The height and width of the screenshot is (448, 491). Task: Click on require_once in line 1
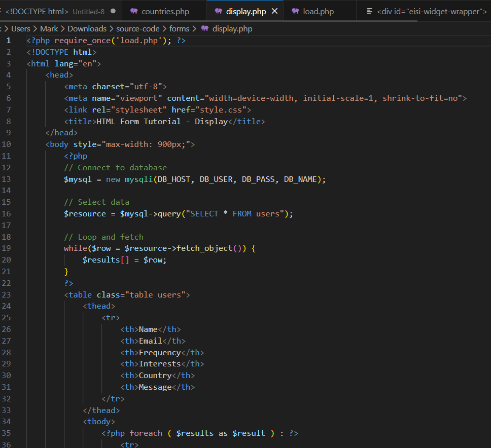pos(82,41)
